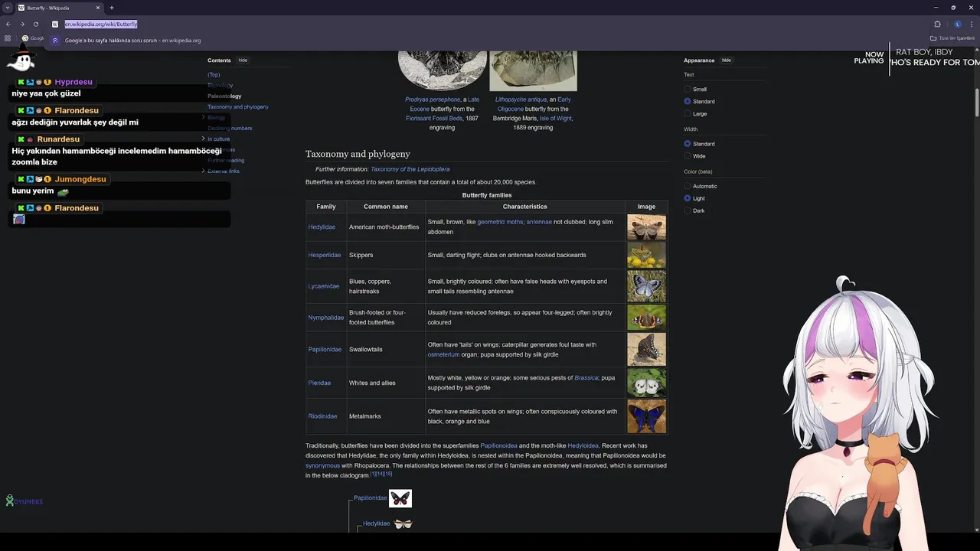This screenshot has width=980, height=551.
Task: Click the cladogram Papilionidae butterfly image
Action: point(400,498)
